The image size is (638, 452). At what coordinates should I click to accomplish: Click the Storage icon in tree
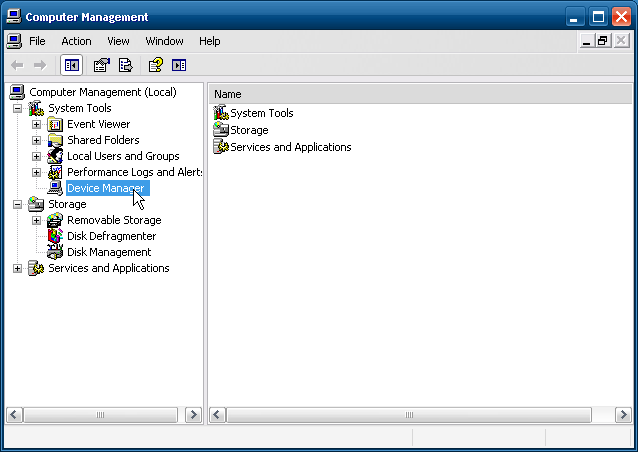pos(36,204)
